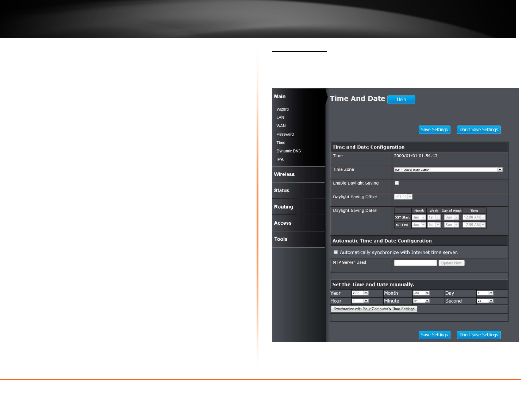Open the Dynamic DNS page

(x=289, y=151)
